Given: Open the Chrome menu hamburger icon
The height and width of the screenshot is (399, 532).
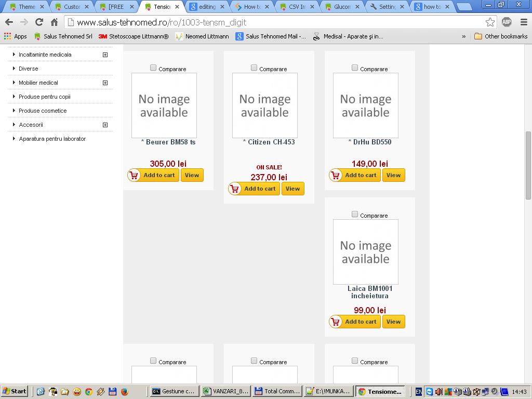Looking at the screenshot, I should (524, 22).
